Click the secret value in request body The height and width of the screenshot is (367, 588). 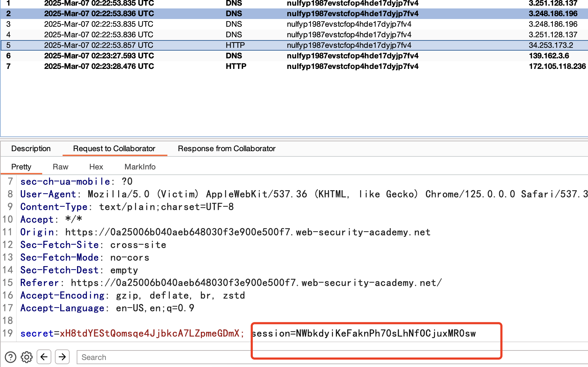(x=149, y=333)
